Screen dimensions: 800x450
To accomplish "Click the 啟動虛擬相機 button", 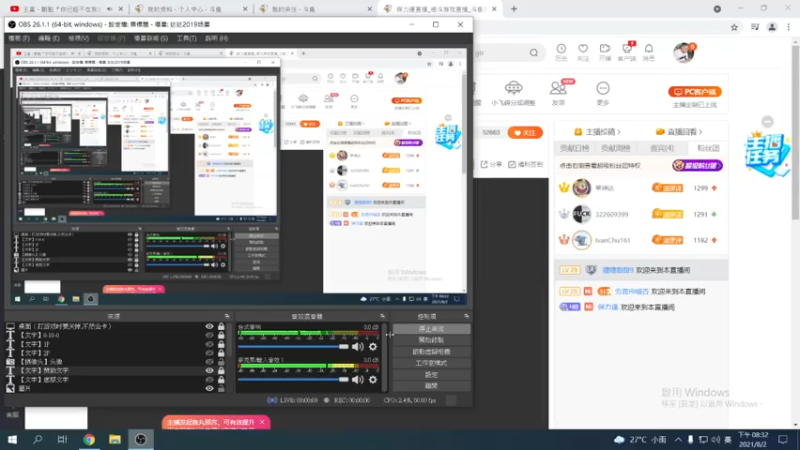I will pyautogui.click(x=431, y=352).
